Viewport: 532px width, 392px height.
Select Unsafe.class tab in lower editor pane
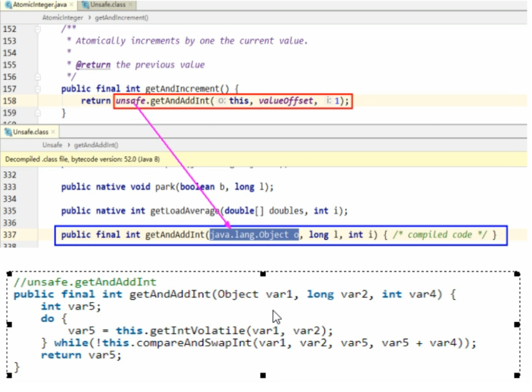pos(31,132)
